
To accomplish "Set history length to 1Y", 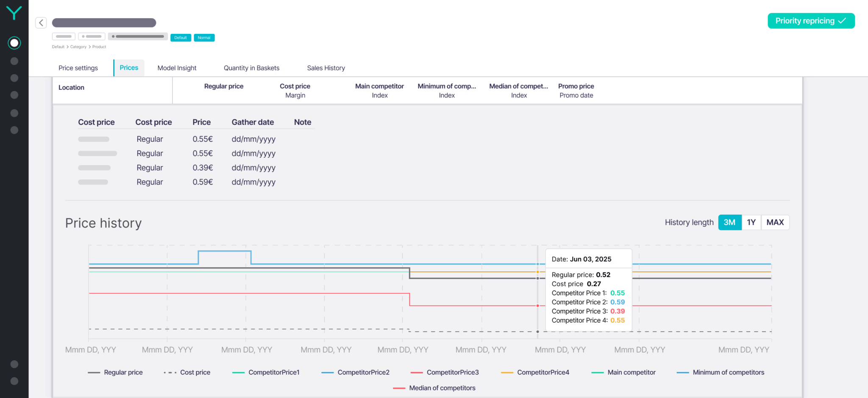I will tap(751, 222).
